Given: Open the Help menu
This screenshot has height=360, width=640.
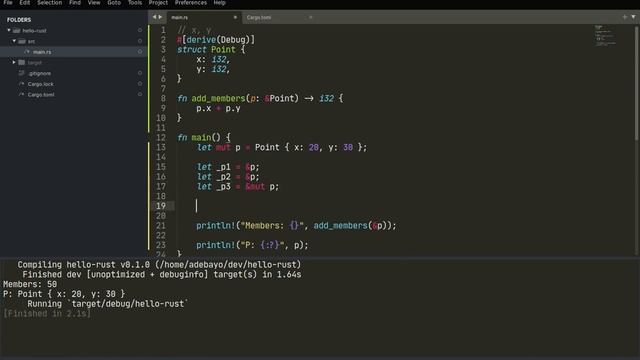Looking at the screenshot, I should 220,2.
